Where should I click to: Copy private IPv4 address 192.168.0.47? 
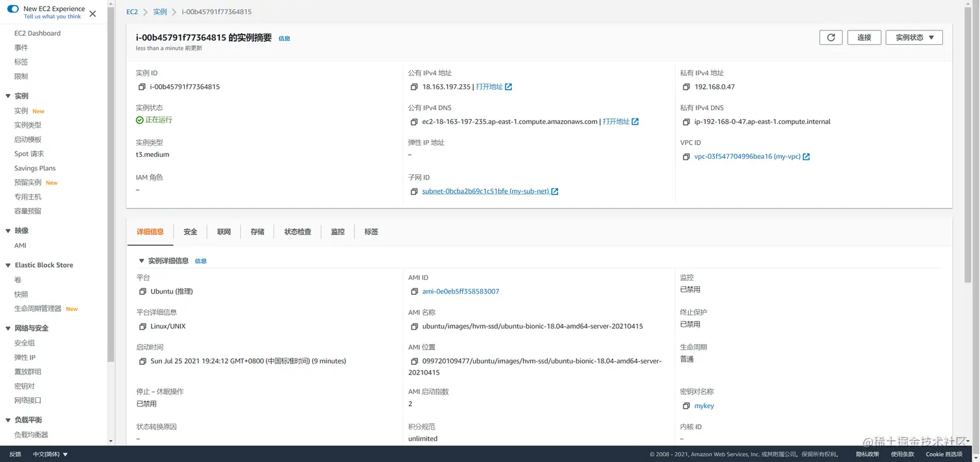click(x=686, y=87)
